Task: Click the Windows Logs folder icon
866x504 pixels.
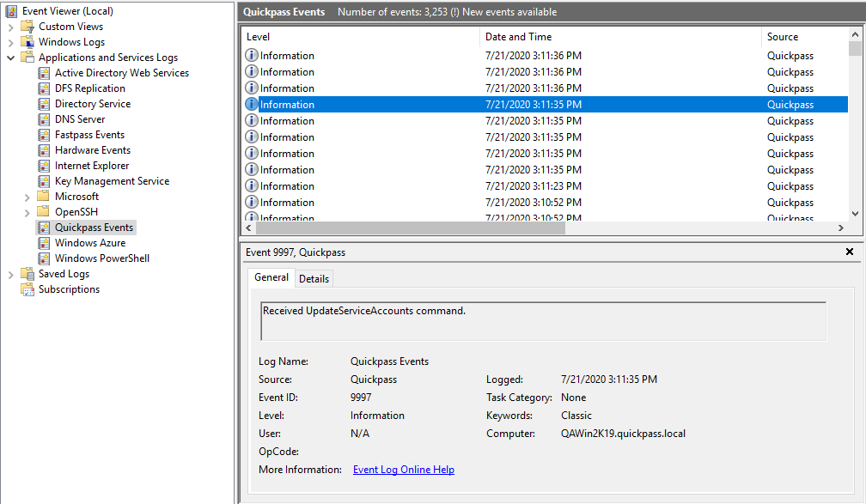Action: [x=27, y=42]
